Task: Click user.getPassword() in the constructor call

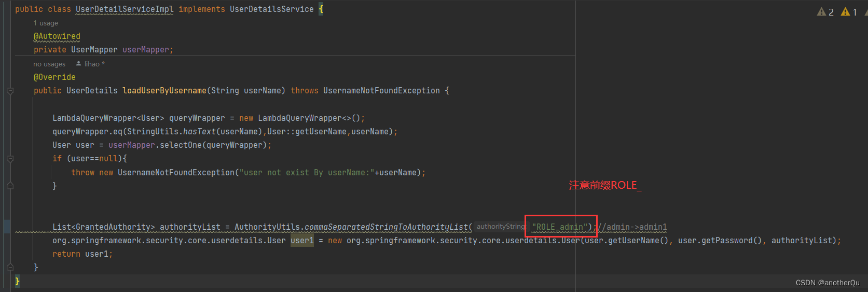Action: [x=720, y=241]
